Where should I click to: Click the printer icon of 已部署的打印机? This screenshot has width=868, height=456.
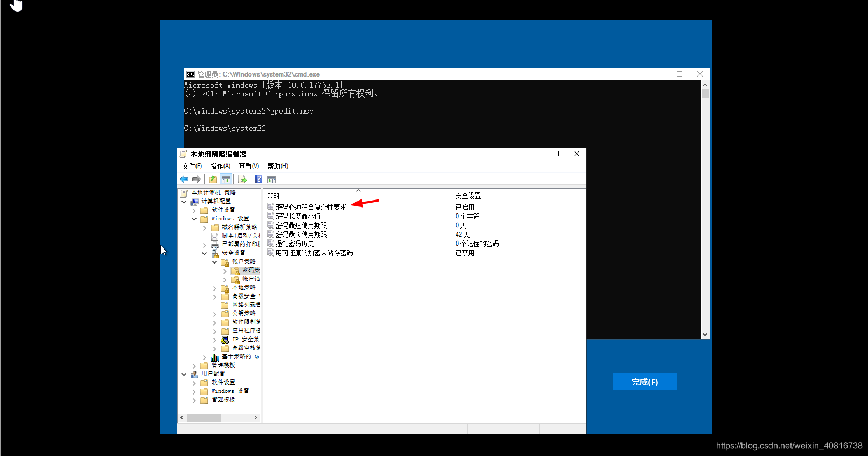[x=215, y=245]
